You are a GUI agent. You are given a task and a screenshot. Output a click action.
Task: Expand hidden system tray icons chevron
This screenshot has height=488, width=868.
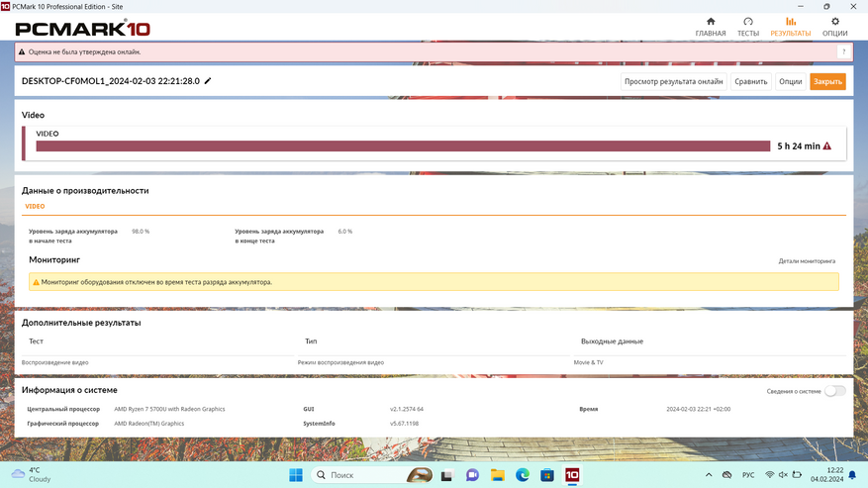click(709, 475)
